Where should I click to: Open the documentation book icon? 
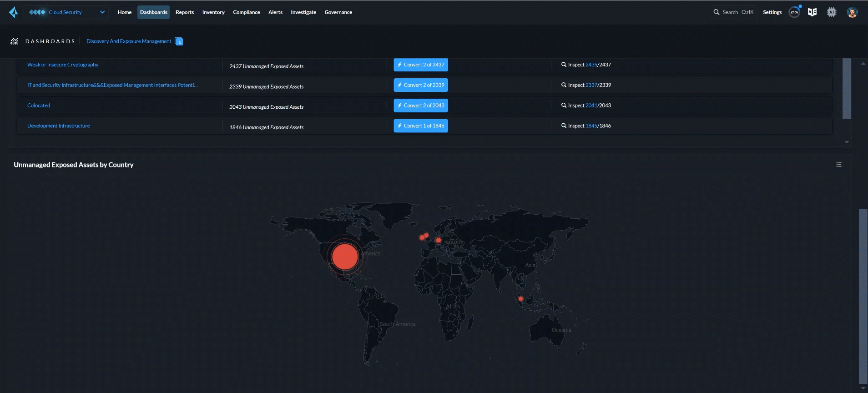pyautogui.click(x=812, y=12)
